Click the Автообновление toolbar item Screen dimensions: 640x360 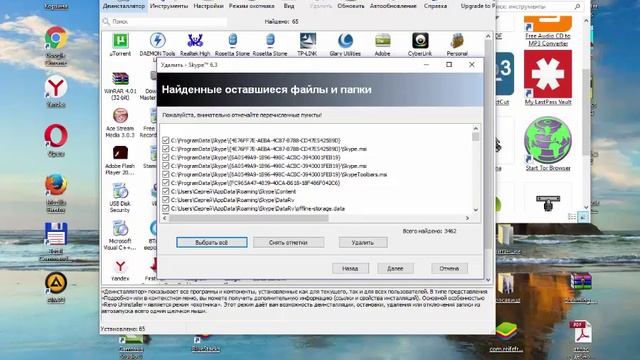[x=393, y=6]
